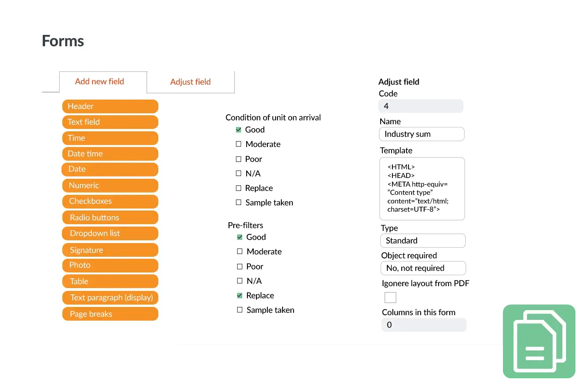The width and height of the screenshot is (588, 392).
Task: Switch to the Add new field tab
Action: pos(100,82)
